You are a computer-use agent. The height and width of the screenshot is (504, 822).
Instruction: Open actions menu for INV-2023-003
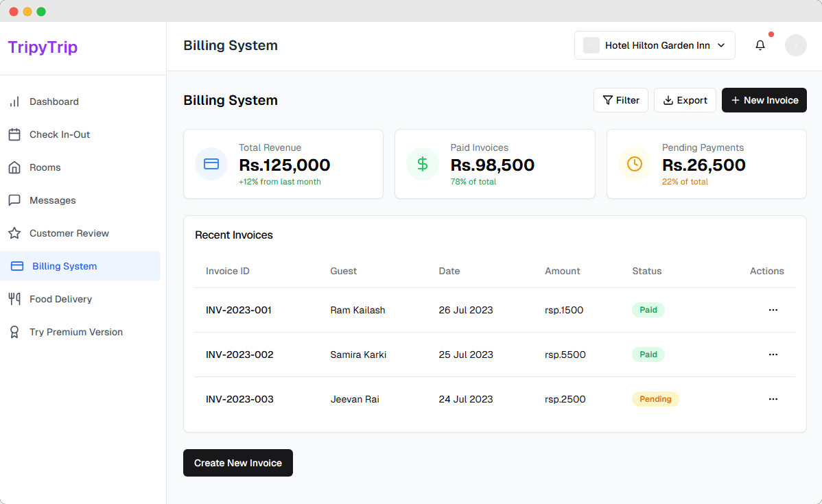point(773,399)
